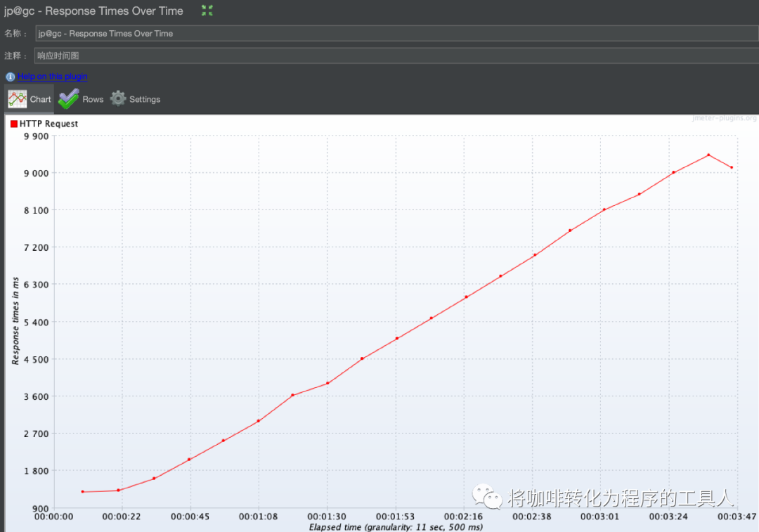
Task: Click the panel title Response Times Over Time
Action: (93, 11)
